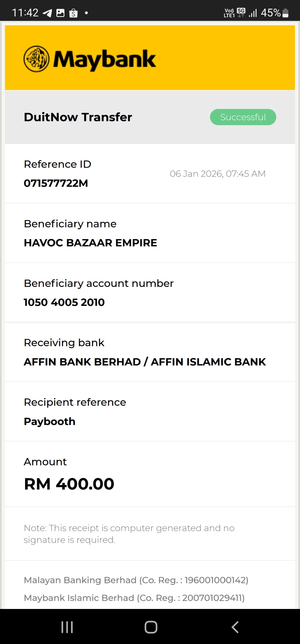Tap the Shopee bag notification icon

[x=73, y=13]
